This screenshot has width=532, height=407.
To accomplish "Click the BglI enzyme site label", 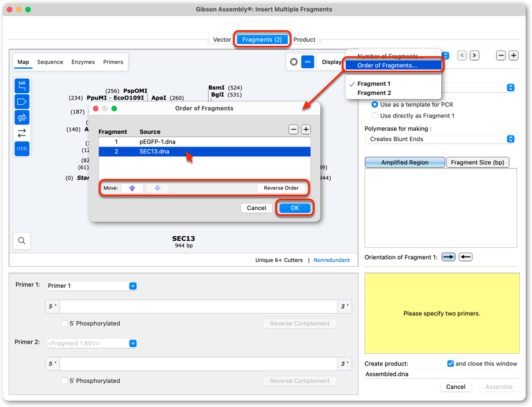I will (217, 95).
